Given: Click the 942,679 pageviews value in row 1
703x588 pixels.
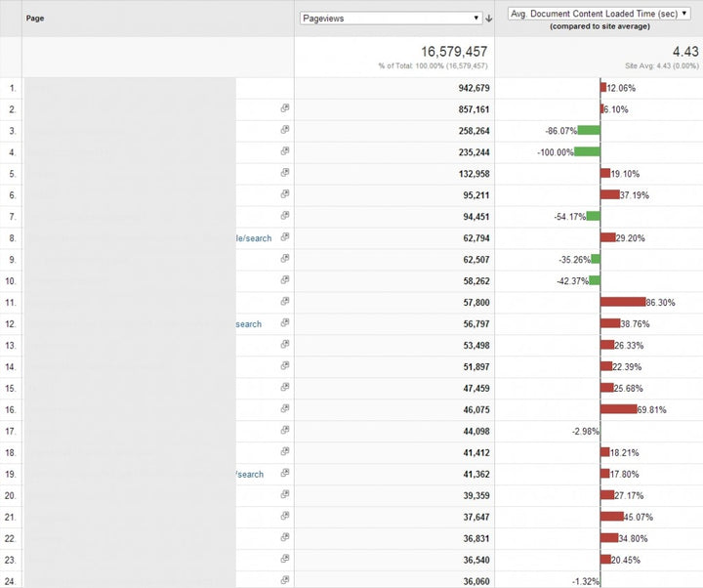Looking at the screenshot, I should 465,88.
